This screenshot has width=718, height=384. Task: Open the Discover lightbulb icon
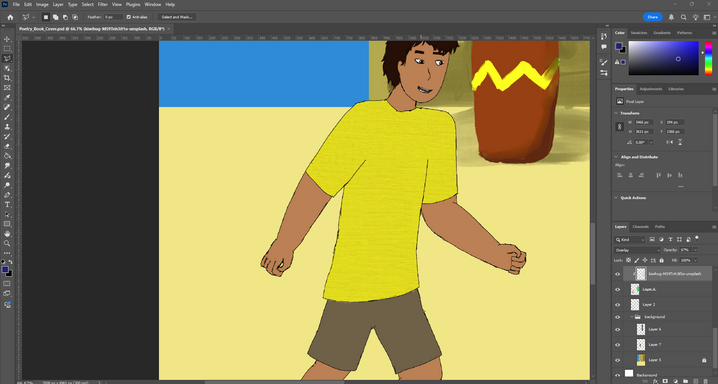click(696, 17)
